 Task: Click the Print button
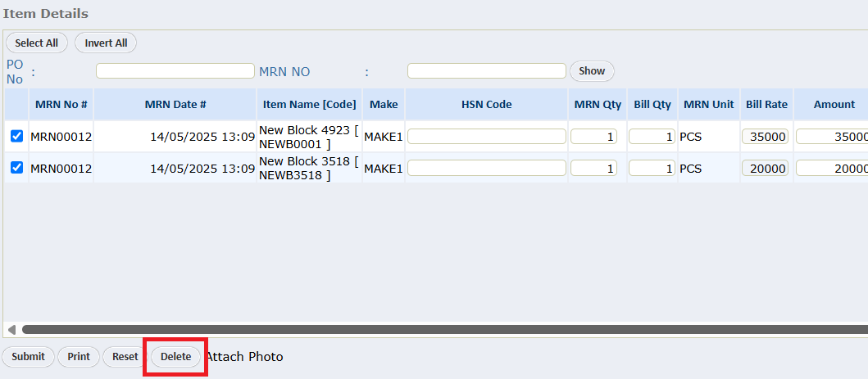(79, 357)
